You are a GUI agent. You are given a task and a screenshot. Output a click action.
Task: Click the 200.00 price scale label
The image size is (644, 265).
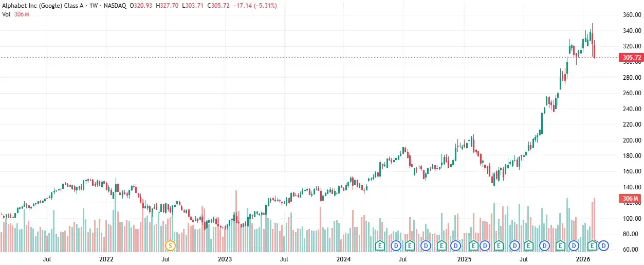[631, 140]
